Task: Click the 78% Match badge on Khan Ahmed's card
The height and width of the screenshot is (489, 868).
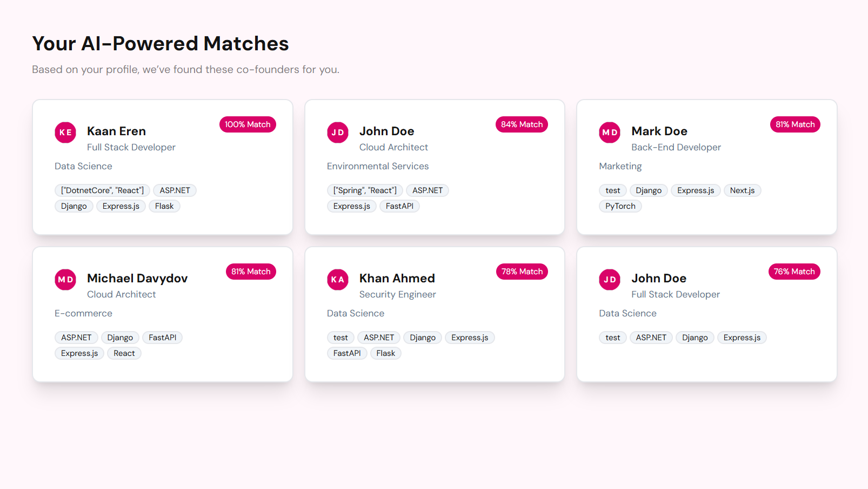Action: click(522, 272)
